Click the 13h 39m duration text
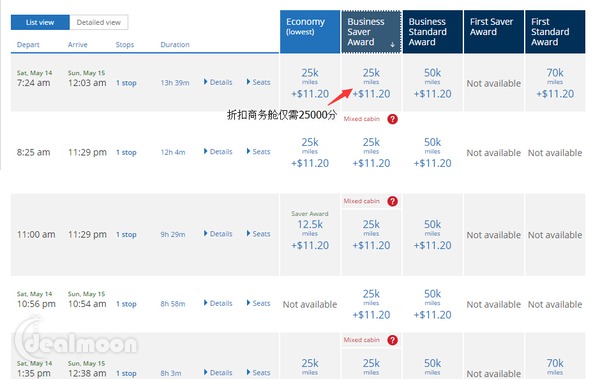600x379 pixels. tap(175, 83)
